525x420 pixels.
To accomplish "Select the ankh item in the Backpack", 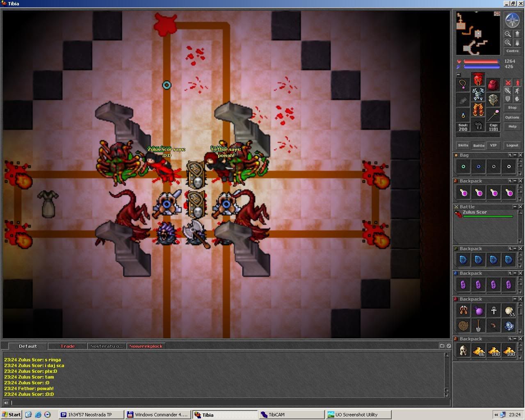I will click(x=493, y=310).
